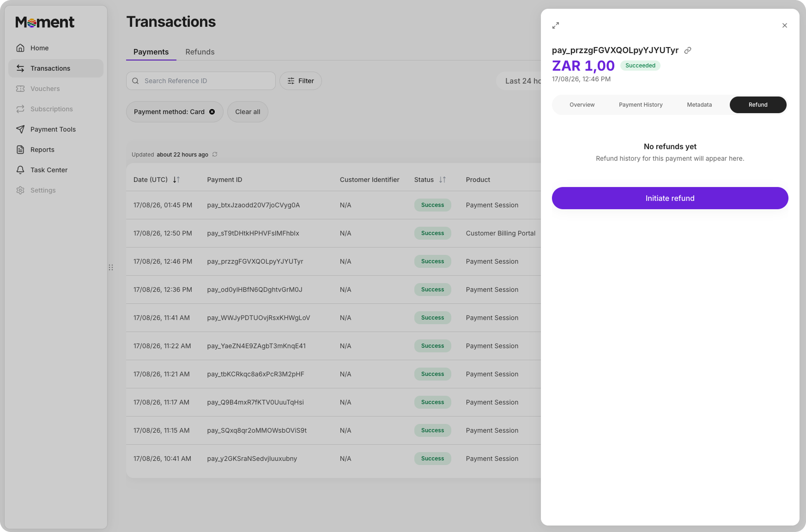This screenshot has height=532, width=806.
Task: Click the Customer Billing Portal product cell
Action: pos(501,233)
